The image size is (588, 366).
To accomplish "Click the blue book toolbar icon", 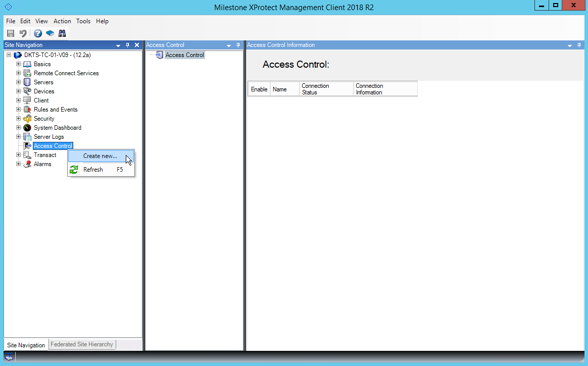I will 50,33.
